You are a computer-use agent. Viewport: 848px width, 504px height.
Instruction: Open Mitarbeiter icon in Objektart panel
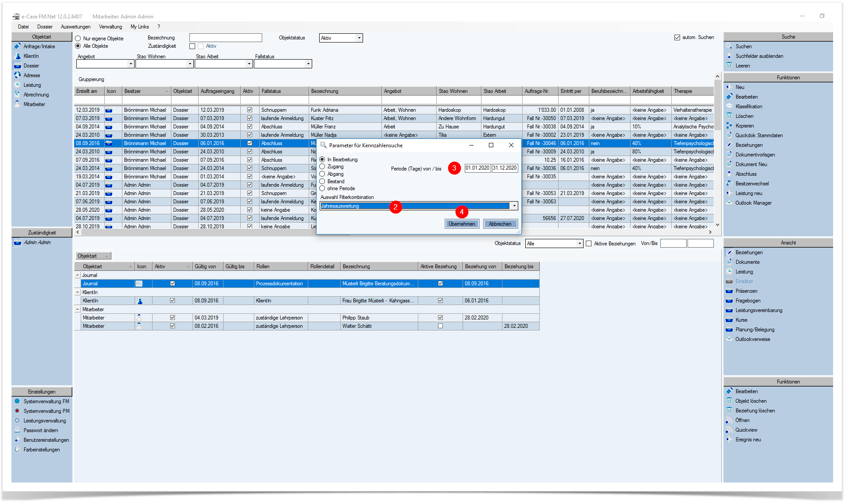coord(17,104)
